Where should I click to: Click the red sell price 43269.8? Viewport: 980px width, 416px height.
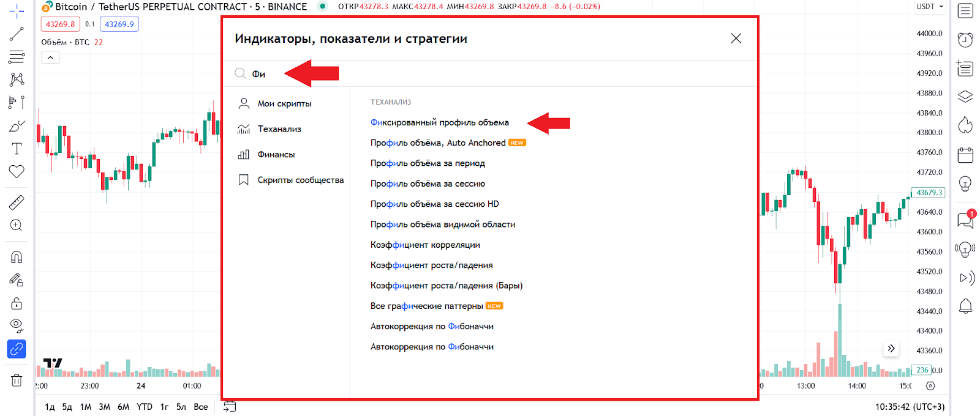(60, 24)
